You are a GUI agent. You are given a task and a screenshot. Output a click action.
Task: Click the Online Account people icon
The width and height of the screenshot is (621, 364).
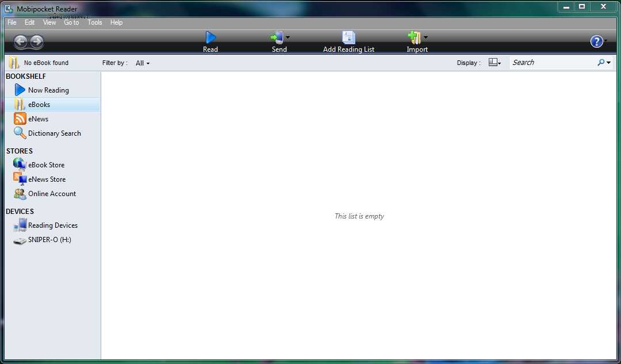point(20,194)
